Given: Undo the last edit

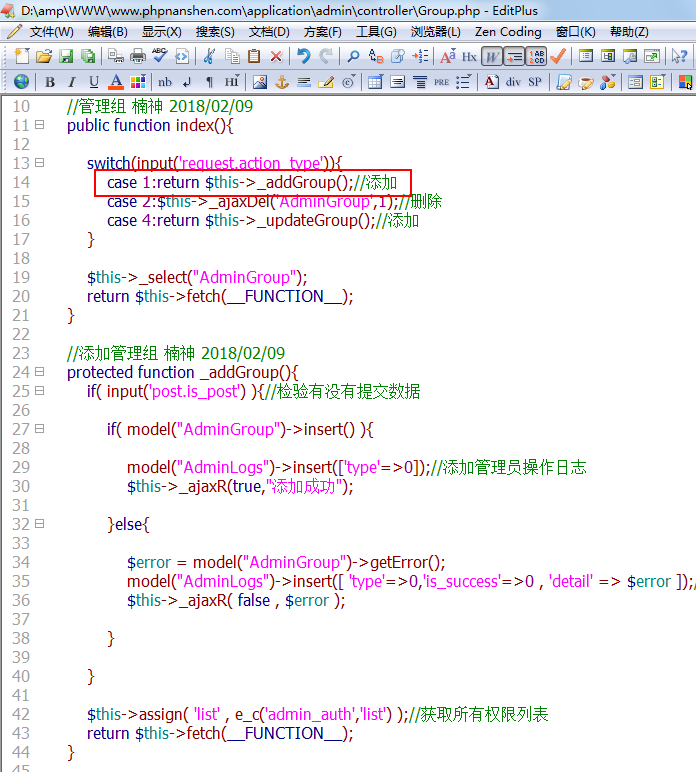Looking at the screenshot, I should pyautogui.click(x=304, y=56).
